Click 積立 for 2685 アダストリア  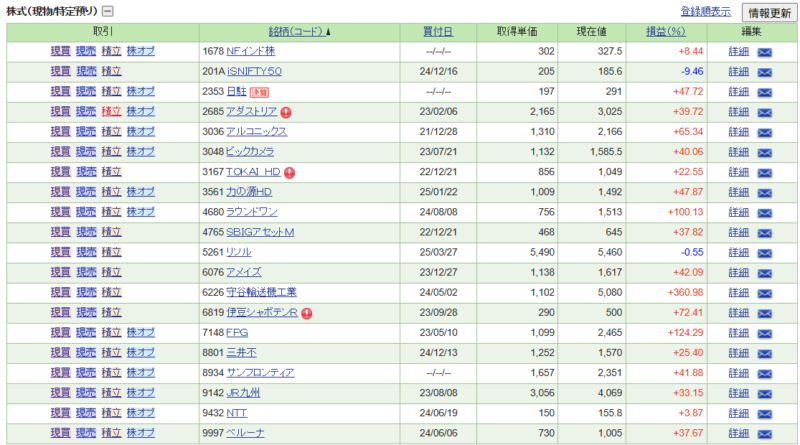(111, 111)
